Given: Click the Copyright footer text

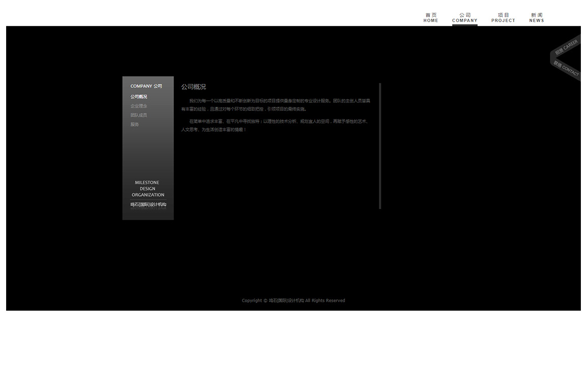Looking at the screenshot, I should tap(293, 300).
